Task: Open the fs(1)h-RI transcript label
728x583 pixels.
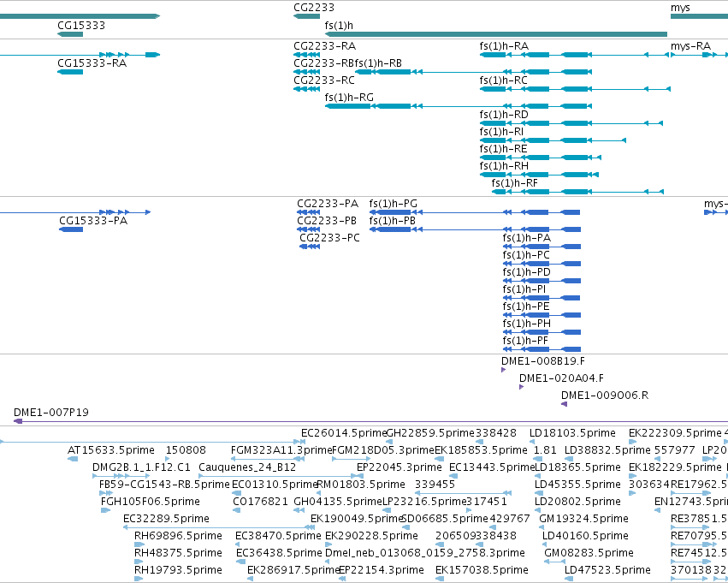Action: [501, 132]
